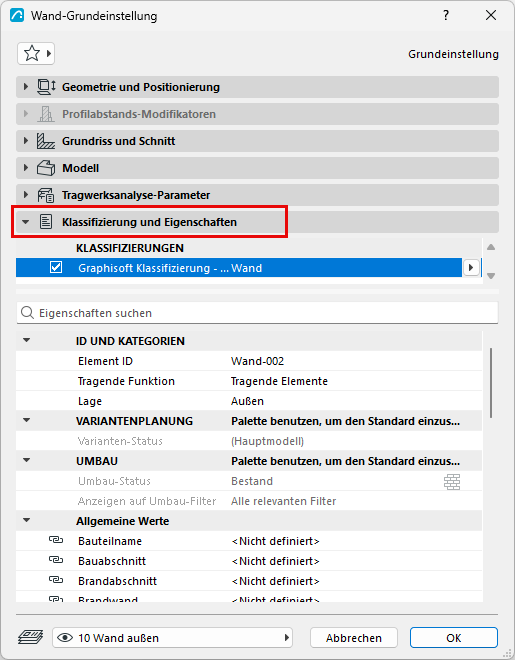This screenshot has width=515, height=660.
Task: Click the Grundeinstellung label at top right
Action: 454,54
